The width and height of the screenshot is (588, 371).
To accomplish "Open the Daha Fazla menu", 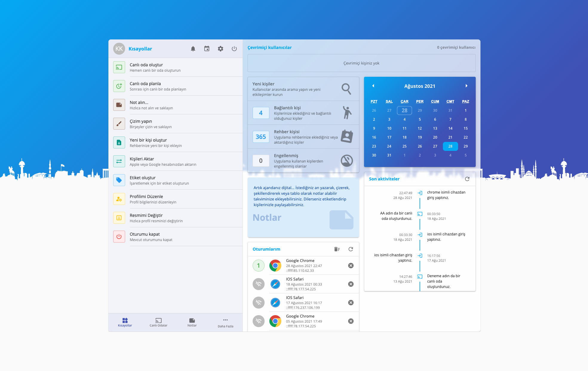I will coord(225,322).
